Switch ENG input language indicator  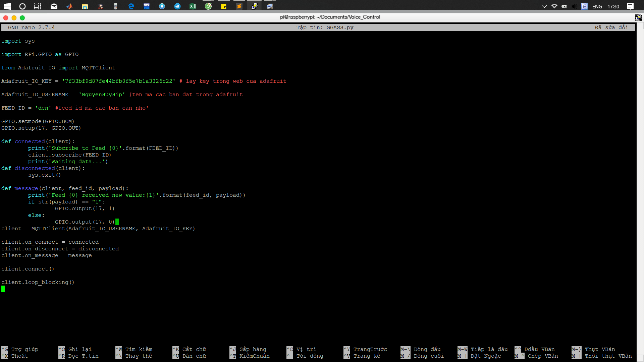597,6
